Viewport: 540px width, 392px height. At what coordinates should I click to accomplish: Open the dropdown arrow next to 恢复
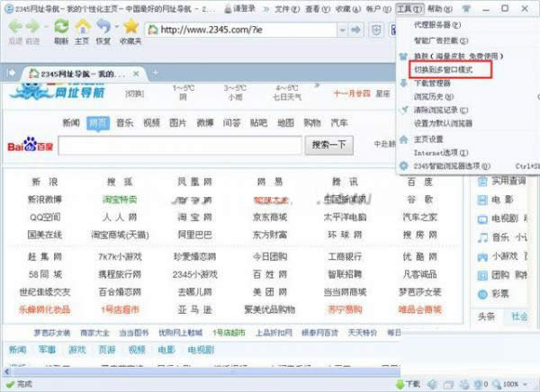coord(116,26)
